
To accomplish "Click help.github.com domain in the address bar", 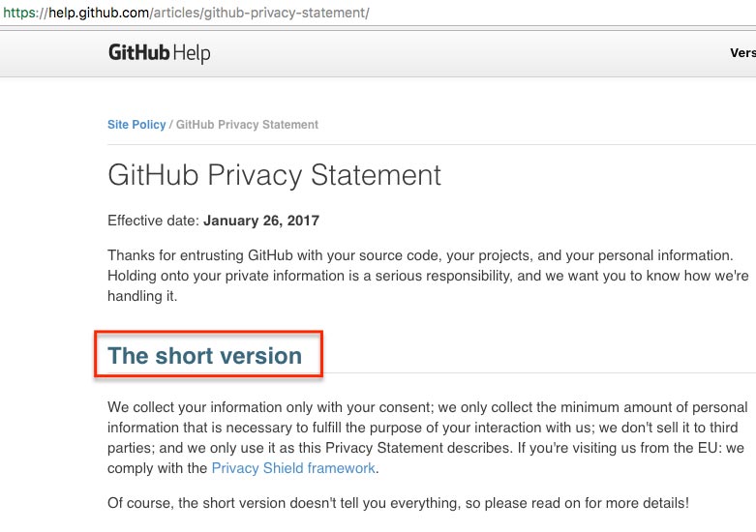I will pos(99,13).
